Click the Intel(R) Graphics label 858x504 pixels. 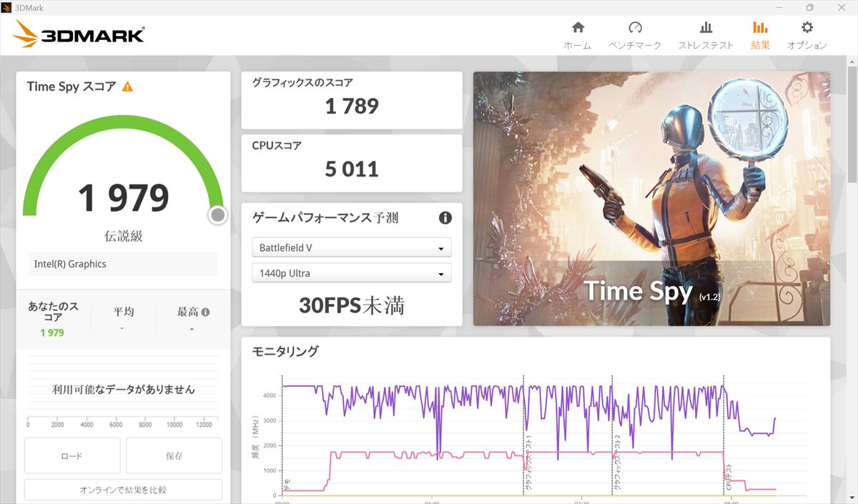pos(70,264)
